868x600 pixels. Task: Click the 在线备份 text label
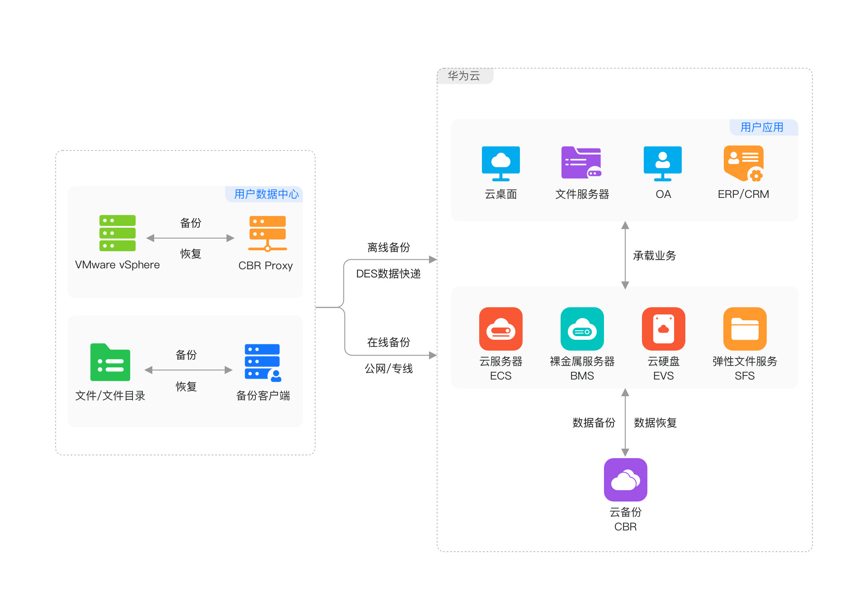click(x=388, y=342)
